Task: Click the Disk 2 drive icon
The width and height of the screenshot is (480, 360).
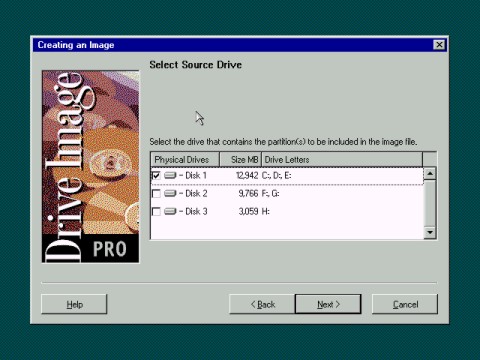Action: [170, 193]
